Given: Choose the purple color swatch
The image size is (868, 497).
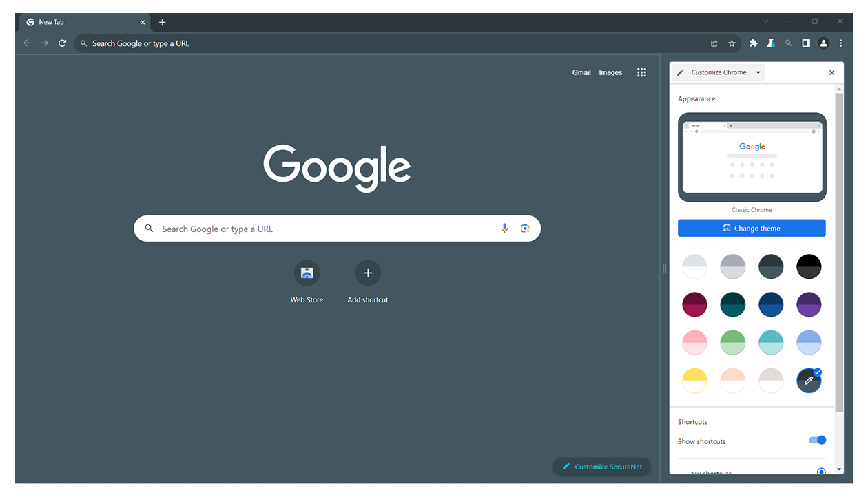Looking at the screenshot, I should pyautogui.click(x=809, y=304).
